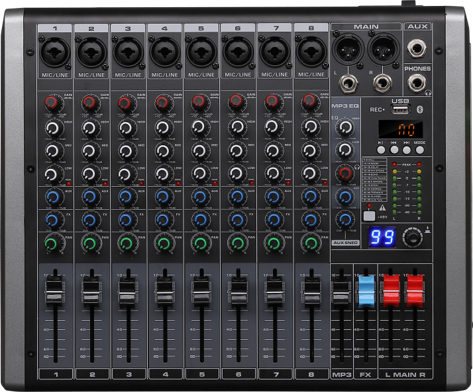Click the channel 2 HIGH EQ knob

click(x=90, y=128)
